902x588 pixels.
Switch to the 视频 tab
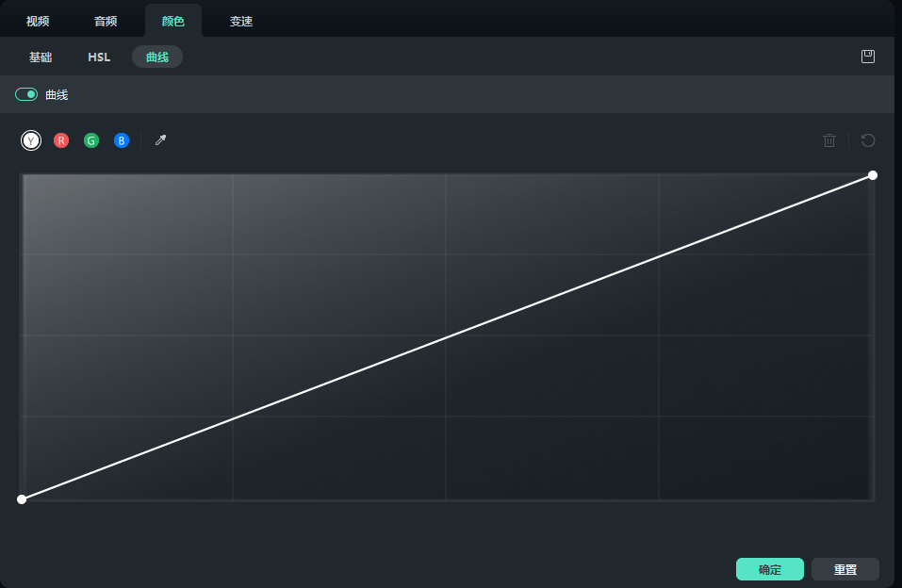click(38, 22)
